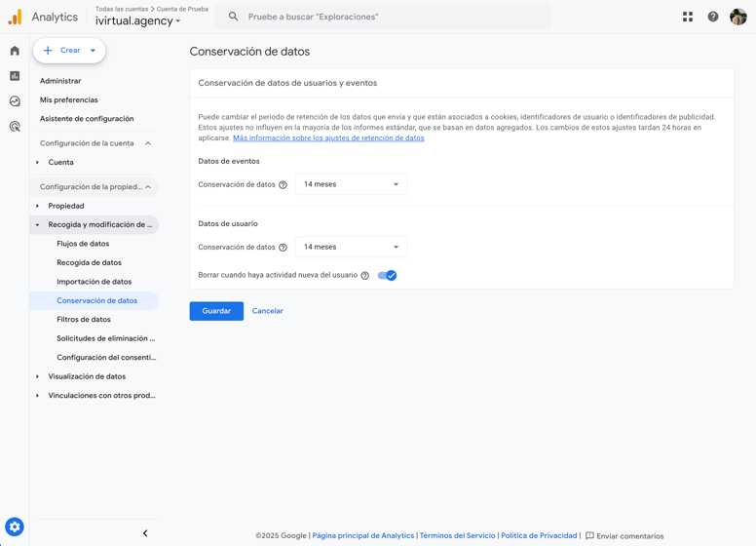Click Enviar comentarios
This screenshot has height=546, width=756.
coord(630,536)
